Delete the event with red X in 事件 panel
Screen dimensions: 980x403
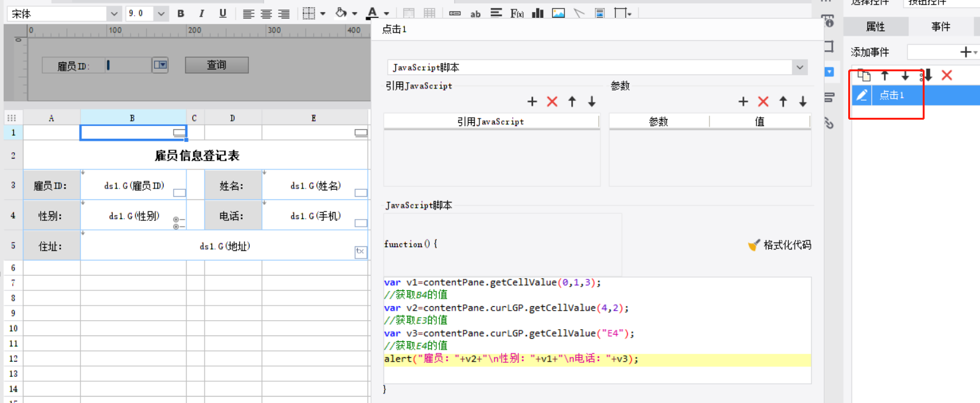[x=946, y=76]
